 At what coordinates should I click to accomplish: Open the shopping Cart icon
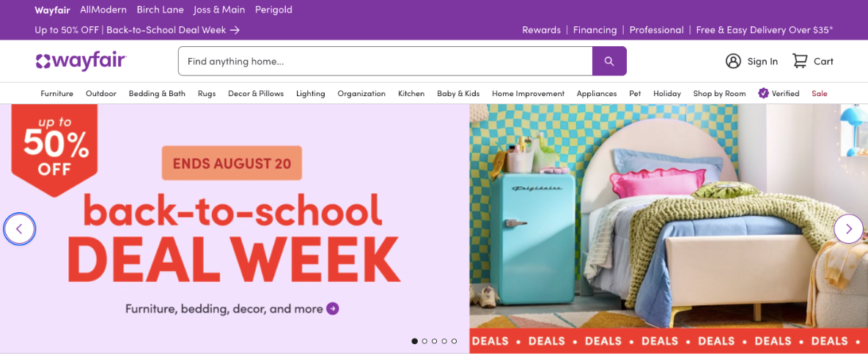pyautogui.click(x=799, y=61)
